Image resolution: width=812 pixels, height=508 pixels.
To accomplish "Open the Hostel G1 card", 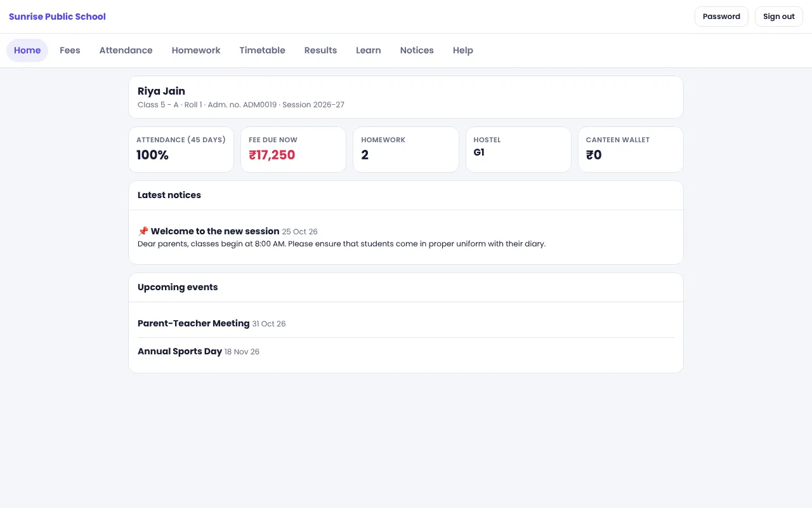I will coord(518,149).
